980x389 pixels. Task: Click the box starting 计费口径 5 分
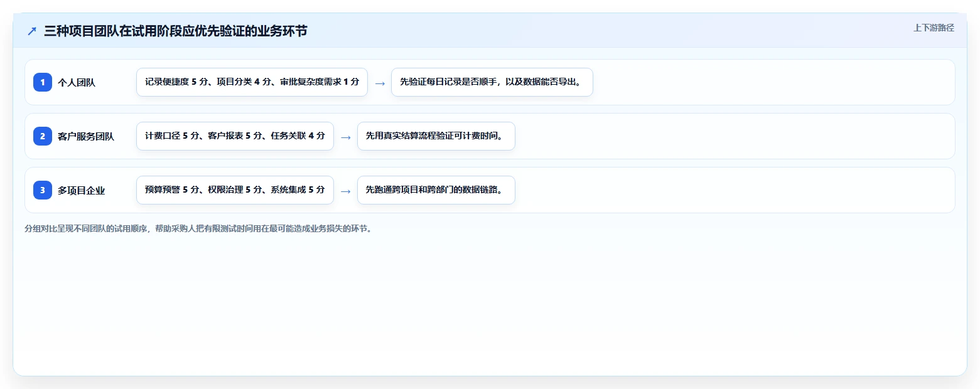point(235,136)
